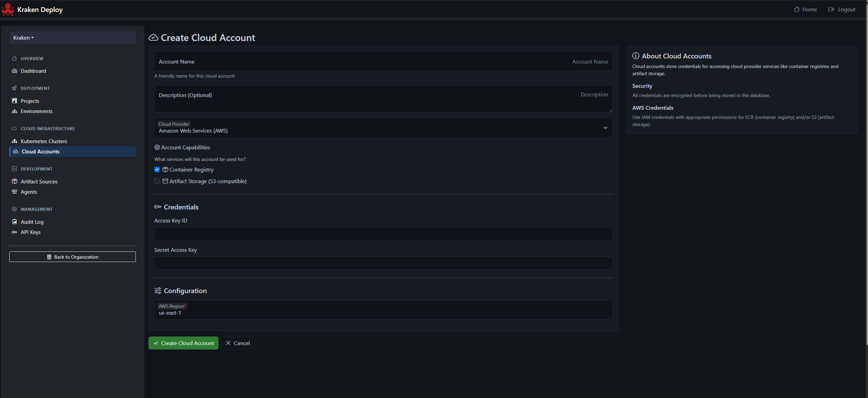The width and height of the screenshot is (868, 398).
Task: Click the Cloud Accounts cloud icon
Action: click(16, 151)
